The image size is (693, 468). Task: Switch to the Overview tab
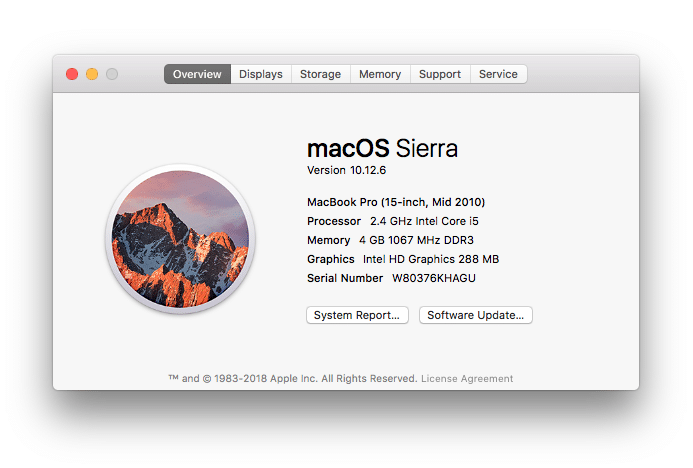pos(197,74)
